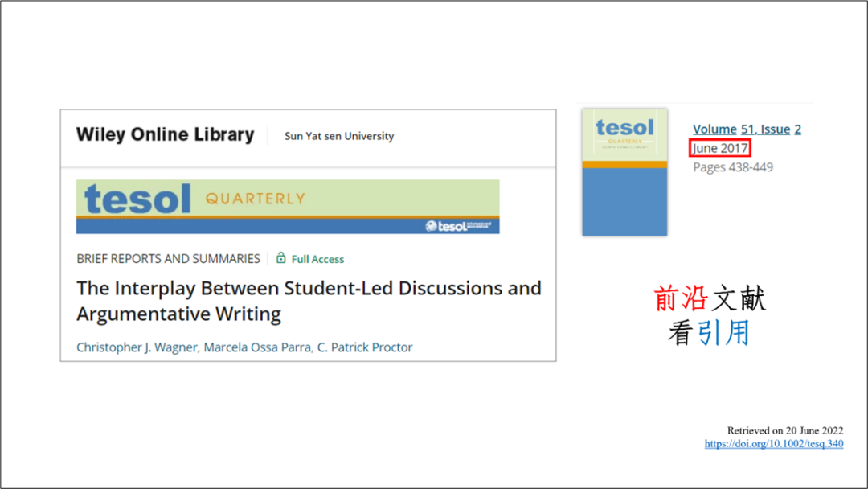The image size is (868, 489).
Task: Open the Volume 51, Issue 2 link
Action: (747, 129)
